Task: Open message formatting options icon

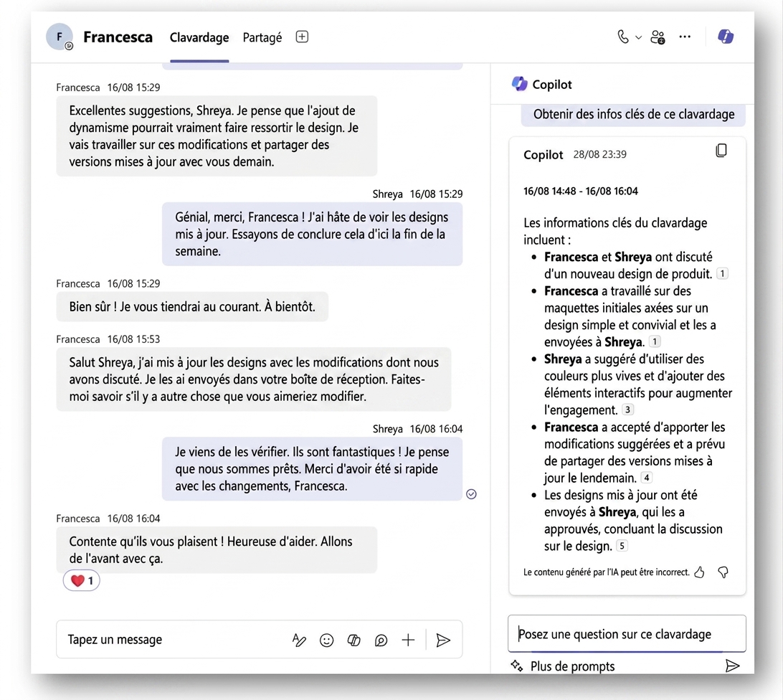Action: 298,640
